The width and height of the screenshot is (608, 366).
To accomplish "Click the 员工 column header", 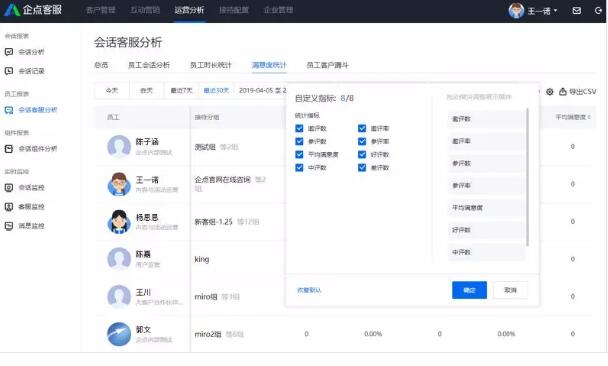I will click(x=113, y=117).
